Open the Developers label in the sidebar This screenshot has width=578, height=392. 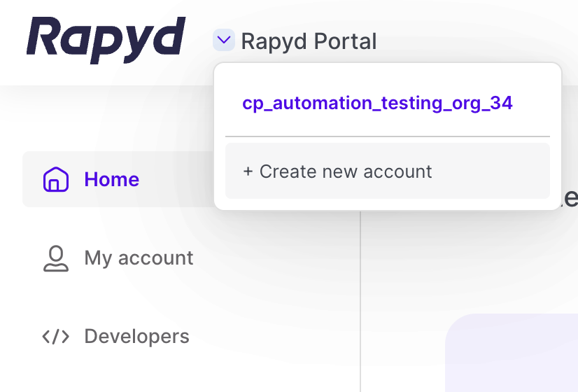pos(136,337)
